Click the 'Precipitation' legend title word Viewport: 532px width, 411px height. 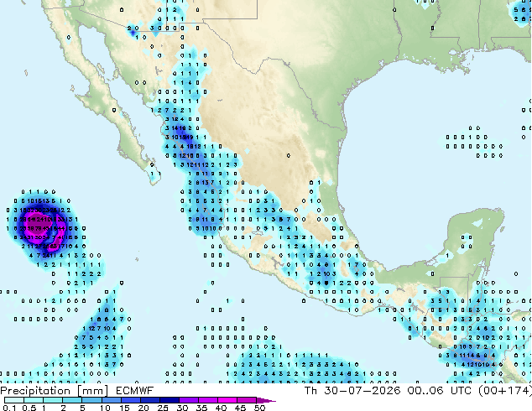pyautogui.click(x=35, y=391)
